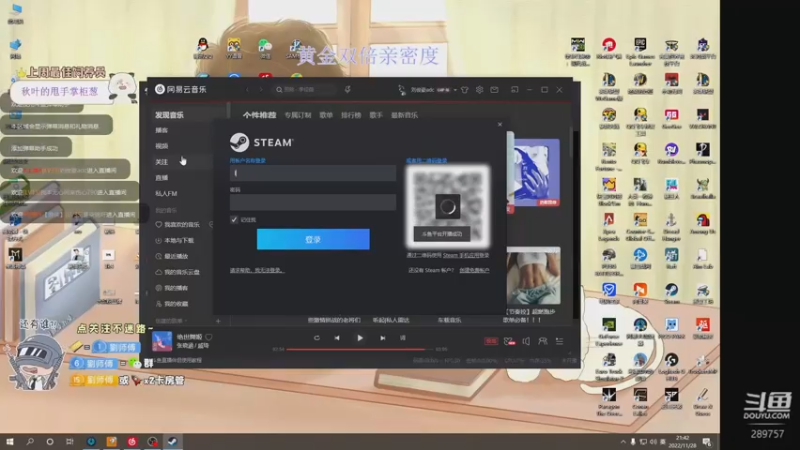Open the sound effects icon in player bar
Screen dimensions: 800x450
tap(509, 341)
